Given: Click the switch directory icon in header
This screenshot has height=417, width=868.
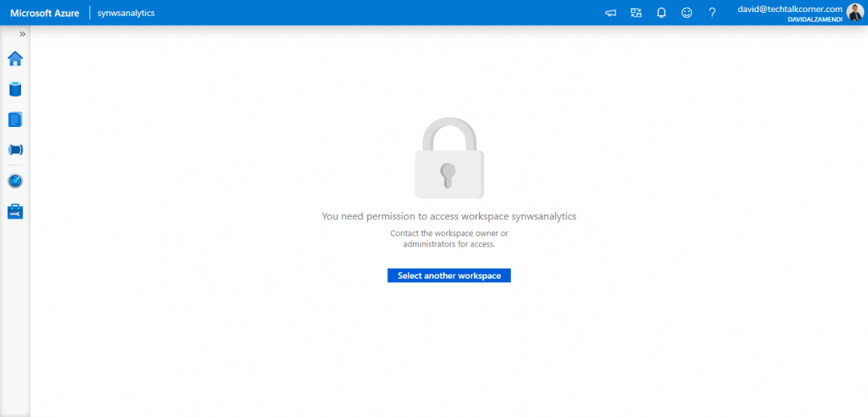Looking at the screenshot, I should (x=637, y=13).
